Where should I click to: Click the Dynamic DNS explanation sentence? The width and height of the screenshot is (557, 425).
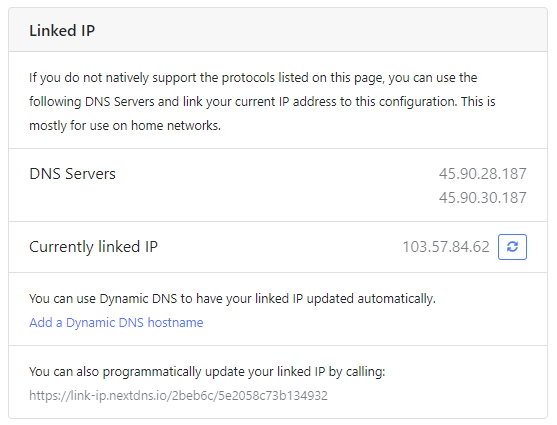click(232, 299)
